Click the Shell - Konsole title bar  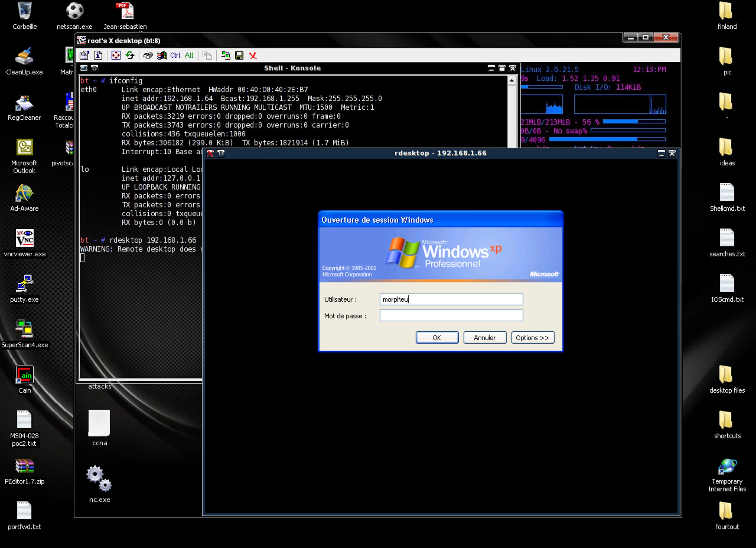tap(292, 68)
